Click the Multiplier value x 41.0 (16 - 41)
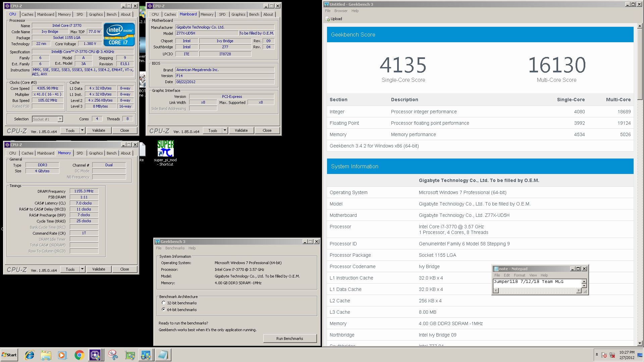Viewport: 644px width, 362px height. point(48,95)
